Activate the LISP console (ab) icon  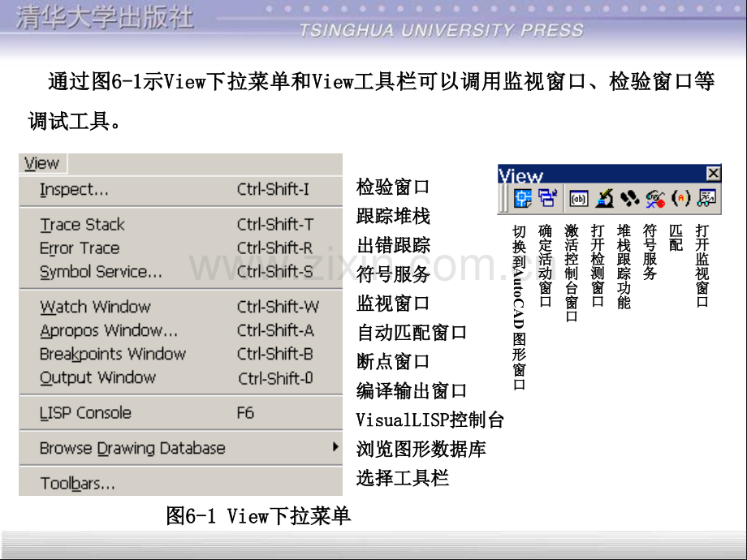tap(579, 199)
